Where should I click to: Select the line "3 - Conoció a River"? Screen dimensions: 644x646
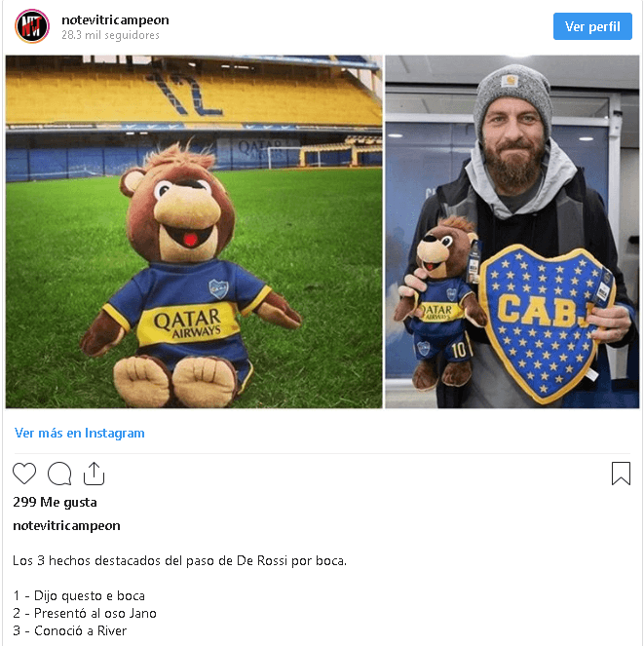click(70, 630)
